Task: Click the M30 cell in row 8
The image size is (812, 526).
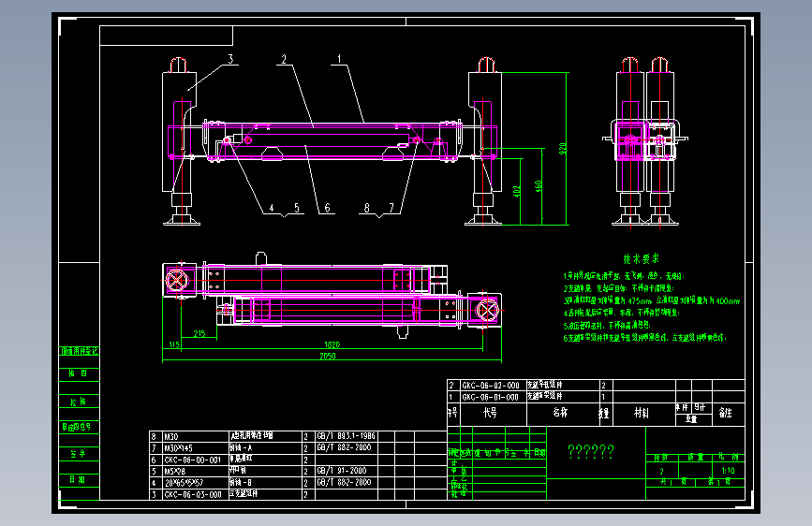Action: pyautogui.click(x=171, y=436)
